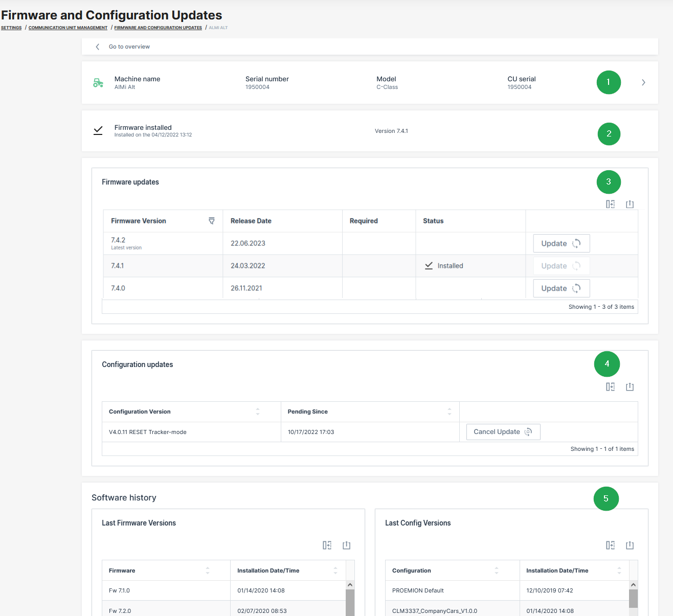Click the green tractor machine icon
673x616 pixels.
(x=98, y=83)
